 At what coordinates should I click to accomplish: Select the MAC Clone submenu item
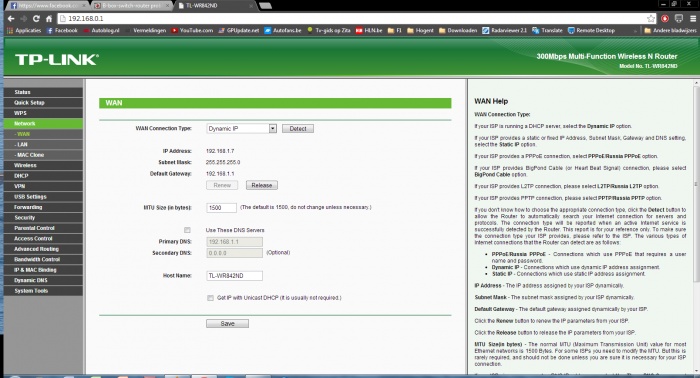(x=43, y=155)
